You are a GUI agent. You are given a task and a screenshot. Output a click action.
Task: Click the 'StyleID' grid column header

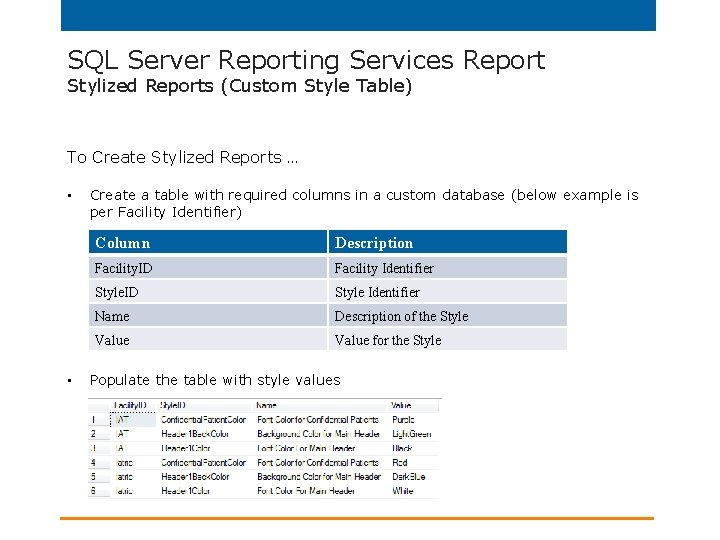click(173, 405)
